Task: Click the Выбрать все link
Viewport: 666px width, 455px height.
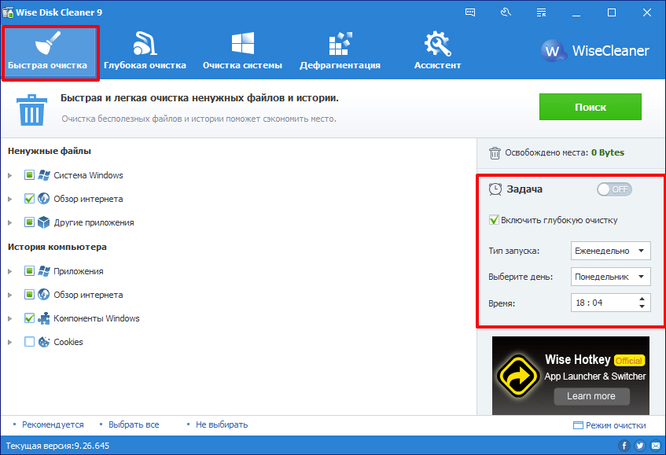Action: (x=134, y=424)
